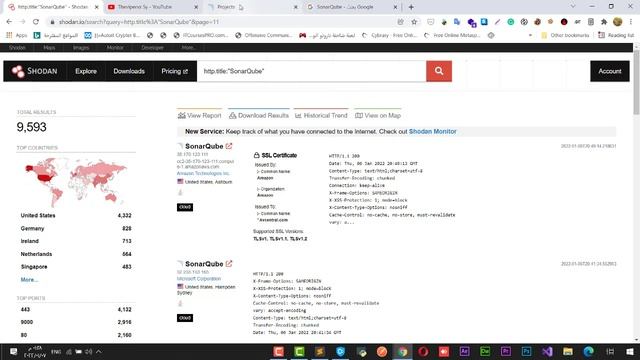
Task: Open Opera from the taskbar
Action: click(x=423, y=351)
